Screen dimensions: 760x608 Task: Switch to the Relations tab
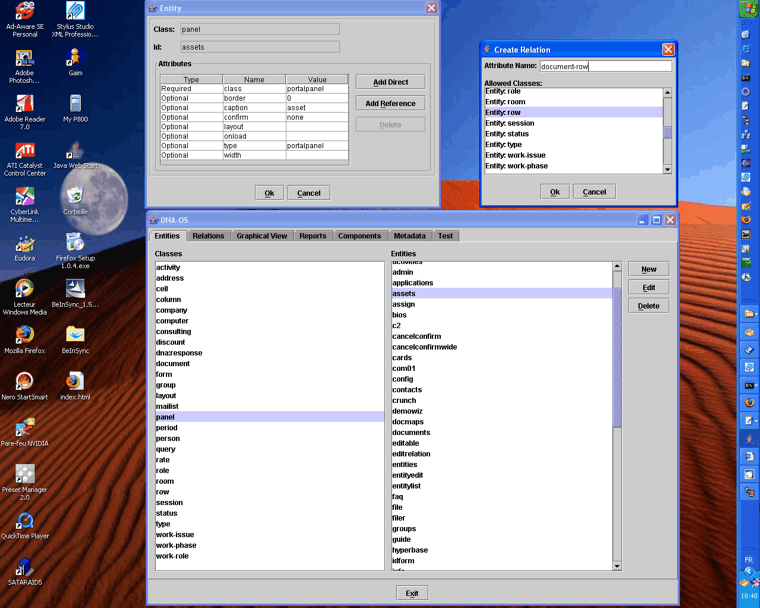pyautogui.click(x=208, y=236)
